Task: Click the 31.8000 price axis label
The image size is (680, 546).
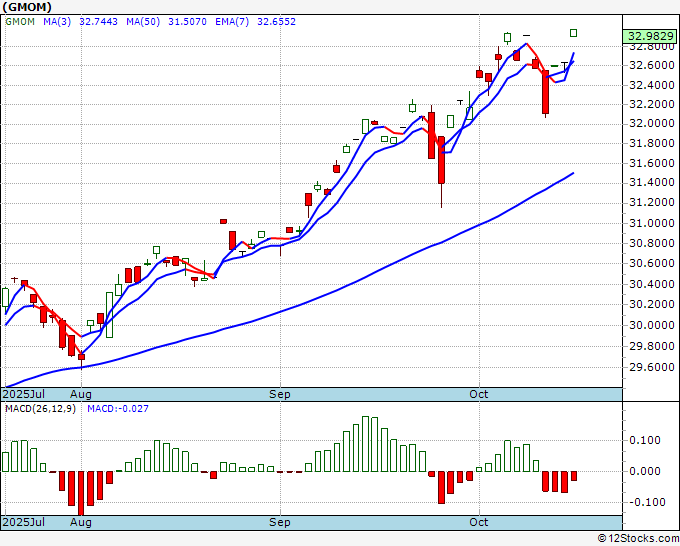Action: click(652, 143)
